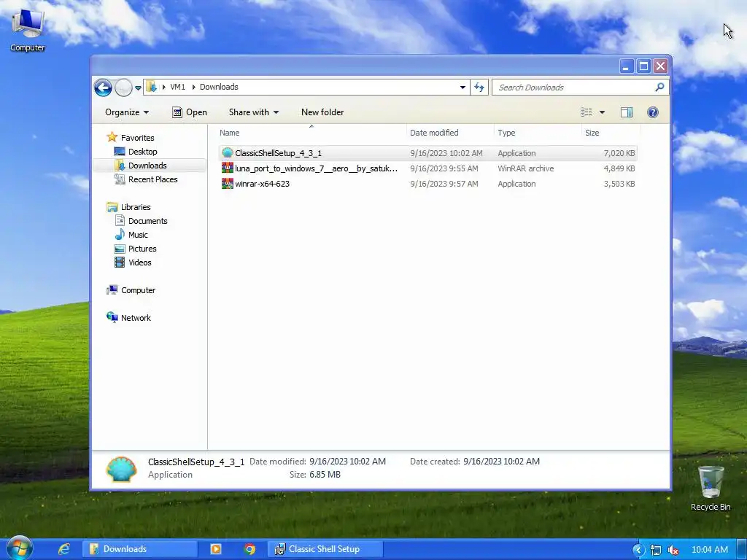747x560 pixels.
Task: Select Libraries in navigation pane
Action: 128,207
